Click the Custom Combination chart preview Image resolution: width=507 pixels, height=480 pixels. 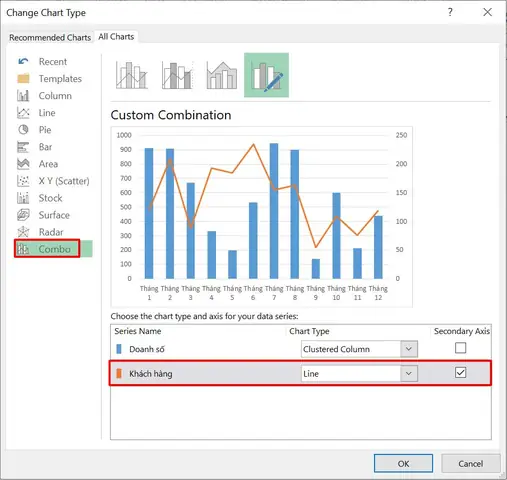click(262, 217)
